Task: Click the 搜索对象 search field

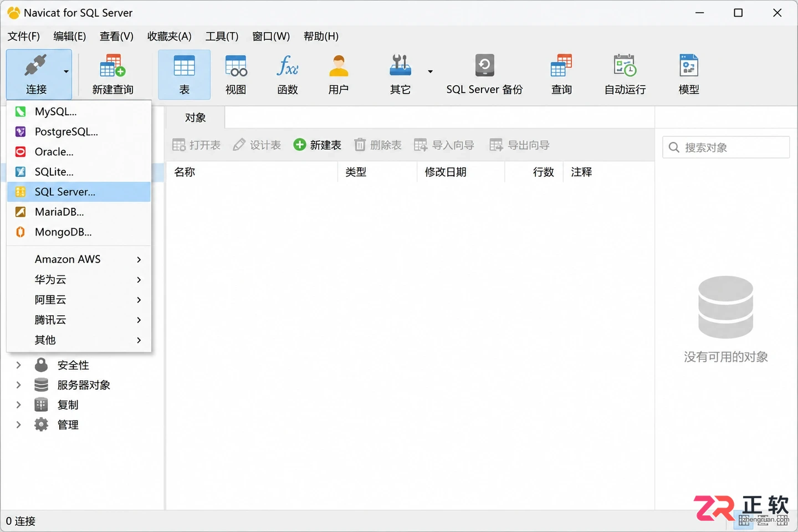Action: point(726,147)
